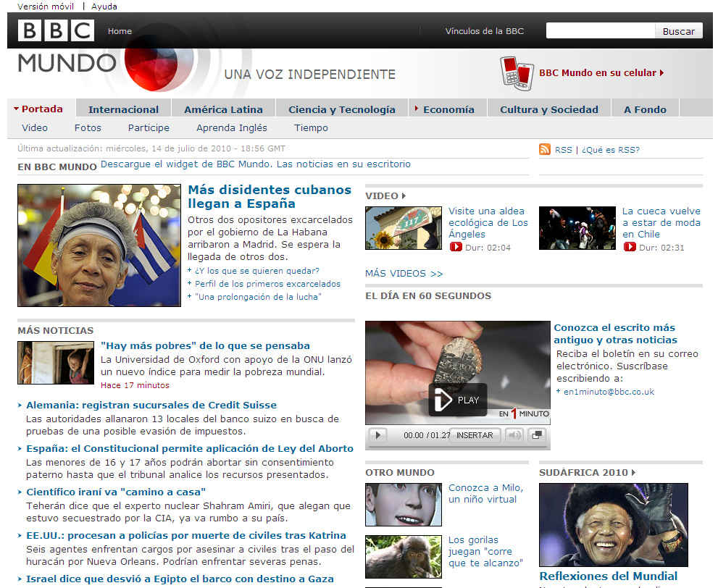Open España Ley del Aborto headline
The image size is (718, 588).
pos(190,448)
